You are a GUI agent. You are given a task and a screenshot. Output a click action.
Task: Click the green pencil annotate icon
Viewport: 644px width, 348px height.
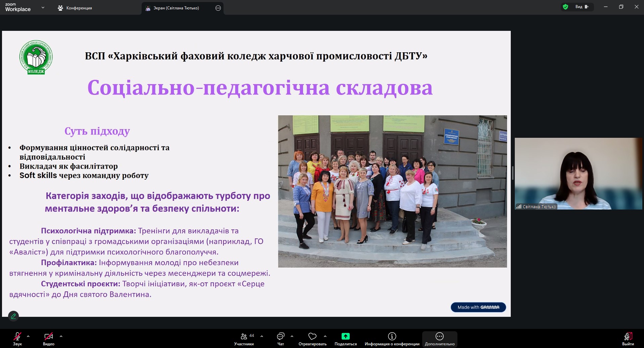coord(13,316)
